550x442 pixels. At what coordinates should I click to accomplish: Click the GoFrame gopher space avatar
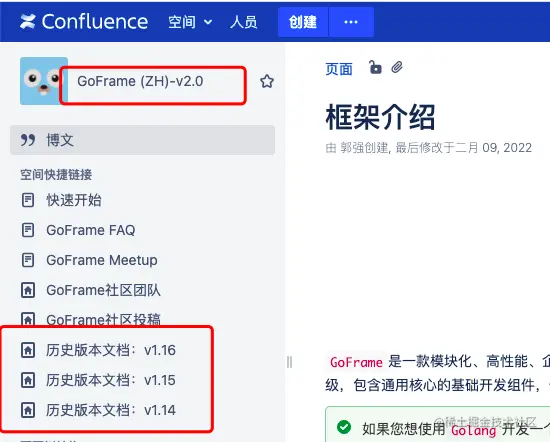[x=44, y=81]
